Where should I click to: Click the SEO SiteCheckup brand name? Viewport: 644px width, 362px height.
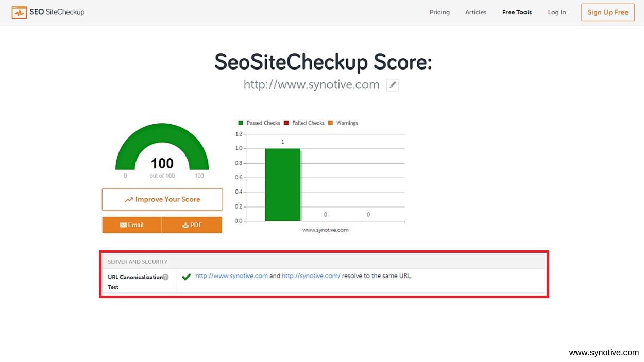pos(57,12)
